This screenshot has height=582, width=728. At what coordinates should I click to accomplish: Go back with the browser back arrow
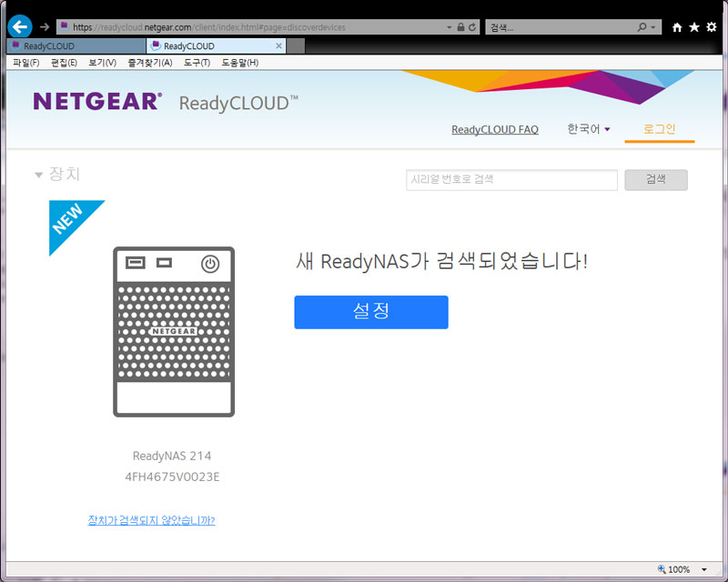coord(20,26)
